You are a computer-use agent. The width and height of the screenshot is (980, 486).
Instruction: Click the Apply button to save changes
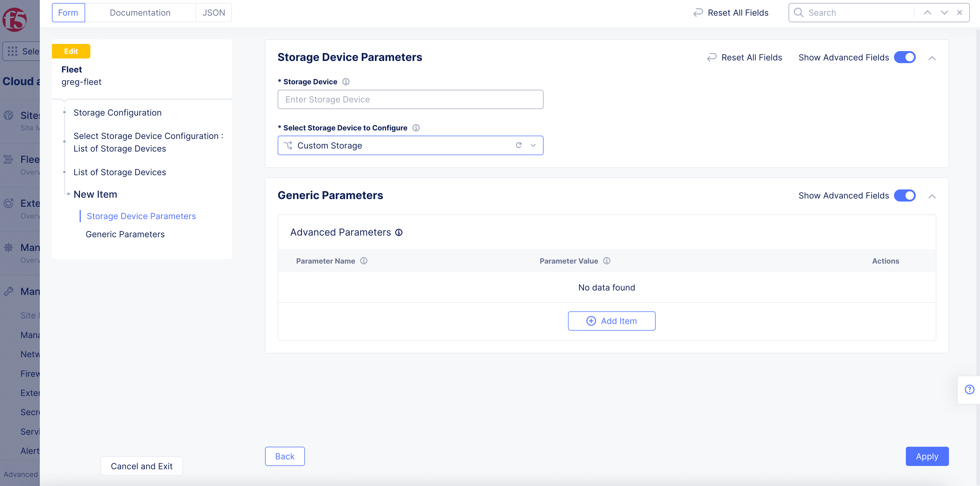(928, 456)
